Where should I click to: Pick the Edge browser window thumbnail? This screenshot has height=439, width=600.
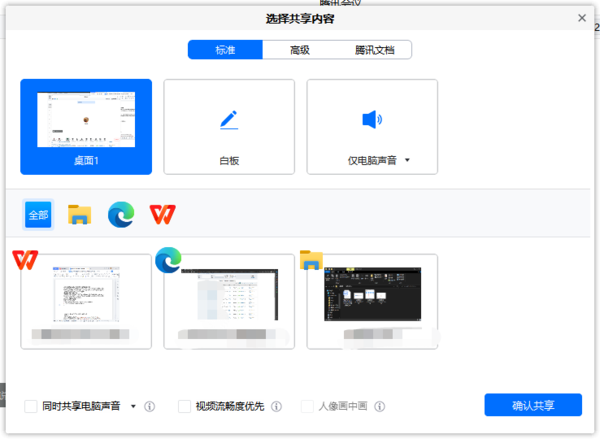tap(229, 302)
